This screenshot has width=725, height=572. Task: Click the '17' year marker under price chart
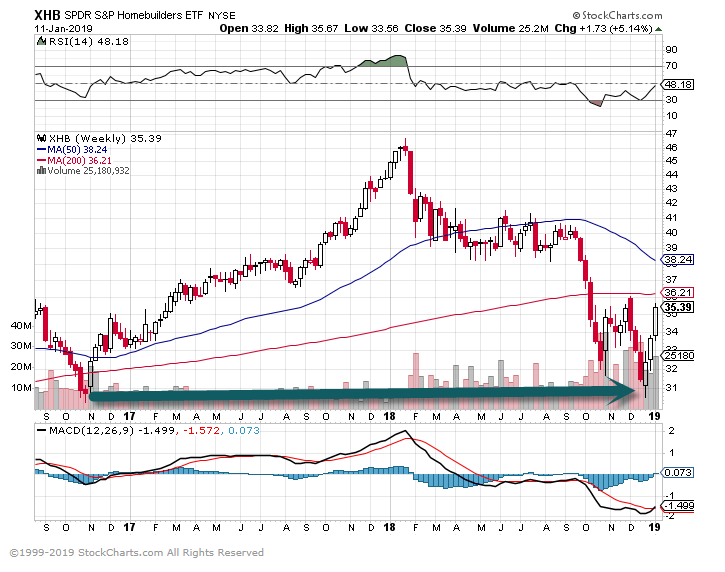(x=129, y=416)
